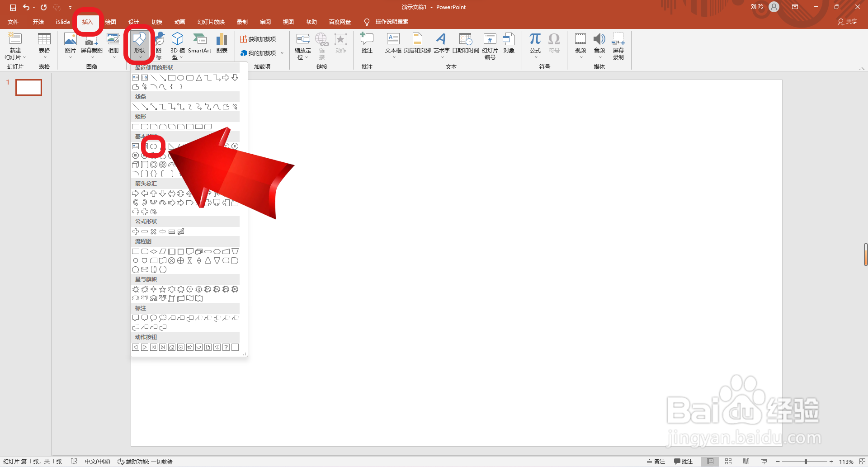Choose the oval speech bubble callout

tap(154, 318)
